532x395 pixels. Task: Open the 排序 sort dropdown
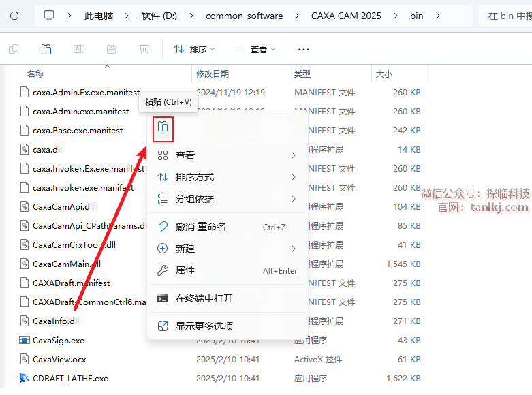click(x=194, y=49)
